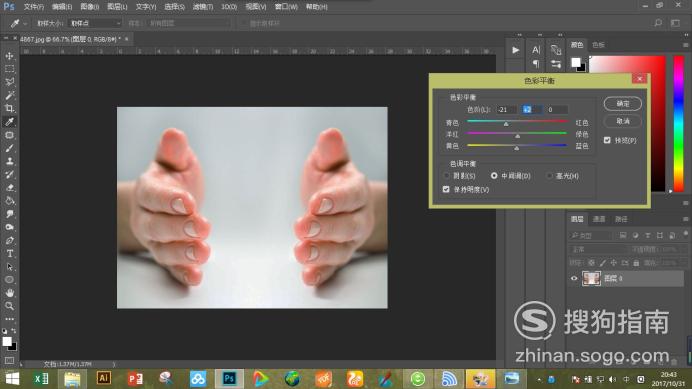Click the hue spectrum bar in Color panel
Viewport: 692px width, 389px height.
(679, 124)
